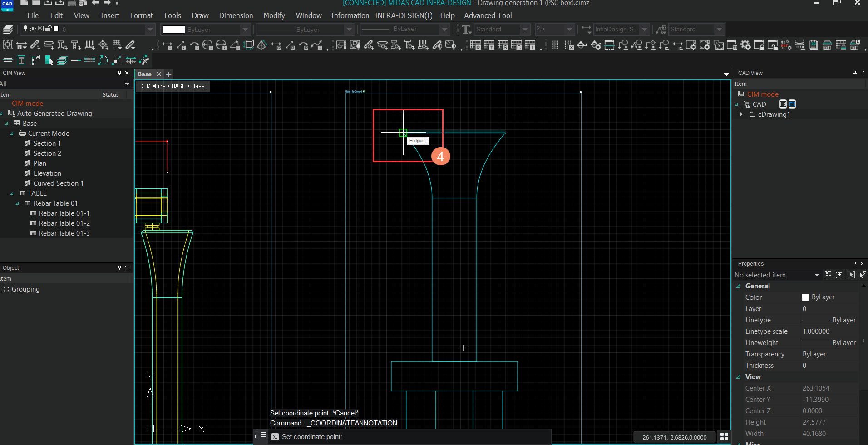Click the table with R badge icon
This screenshot has height=445, width=868.
475,45
